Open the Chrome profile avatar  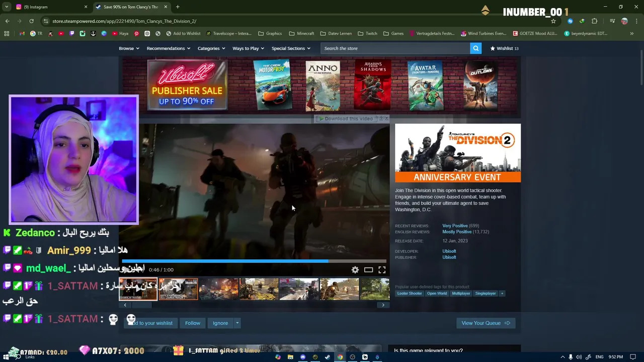[624, 21]
